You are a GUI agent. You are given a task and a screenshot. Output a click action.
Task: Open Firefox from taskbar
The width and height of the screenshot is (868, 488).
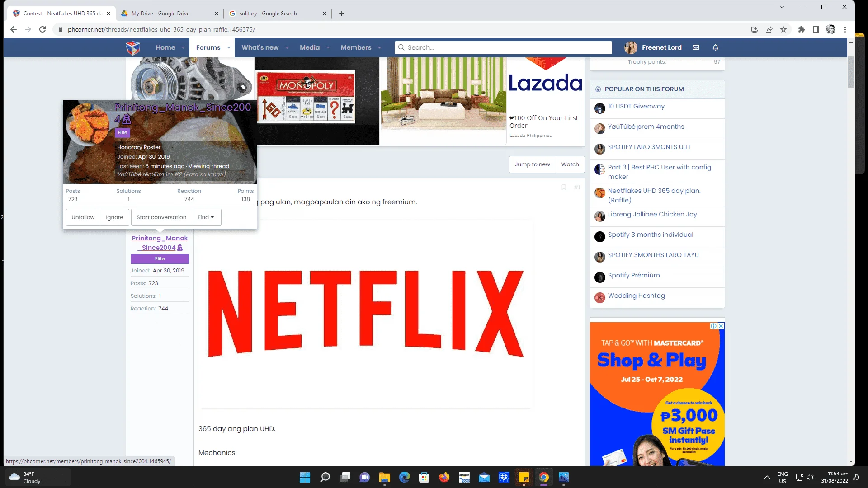click(x=444, y=477)
